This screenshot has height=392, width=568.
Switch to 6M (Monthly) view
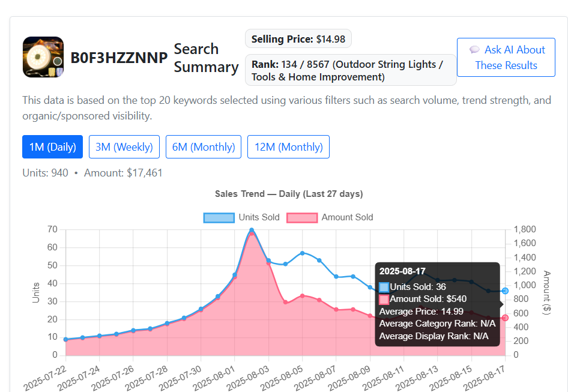pos(204,146)
